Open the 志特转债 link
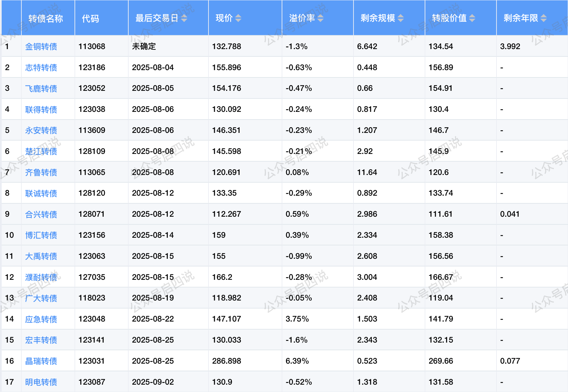This screenshot has height=392, width=568. [x=41, y=68]
